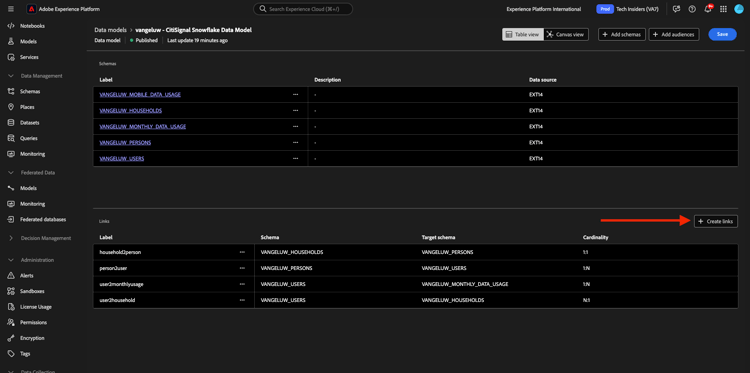Open more options for household2person link
The height and width of the screenshot is (373, 750).
tap(242, 252)
